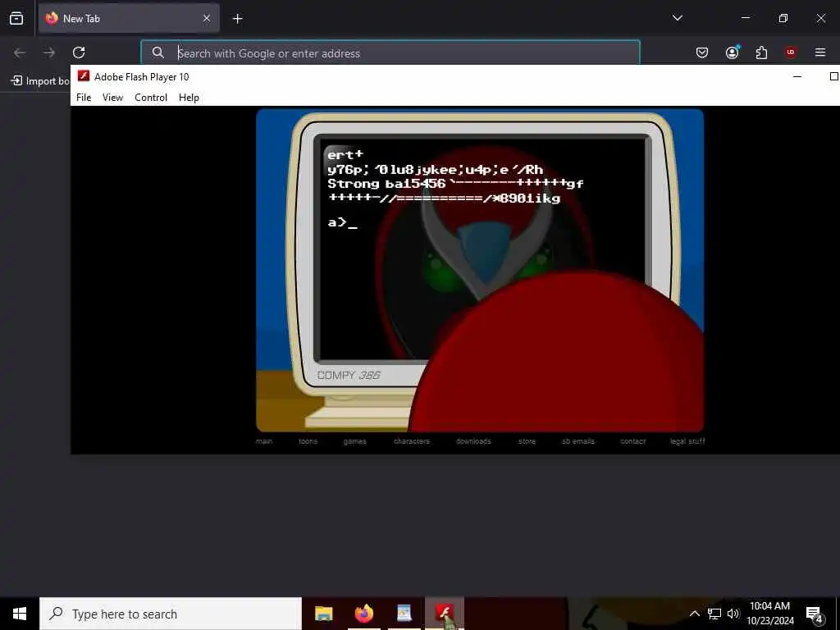Open the Windows Start menu

pos(20,614)
